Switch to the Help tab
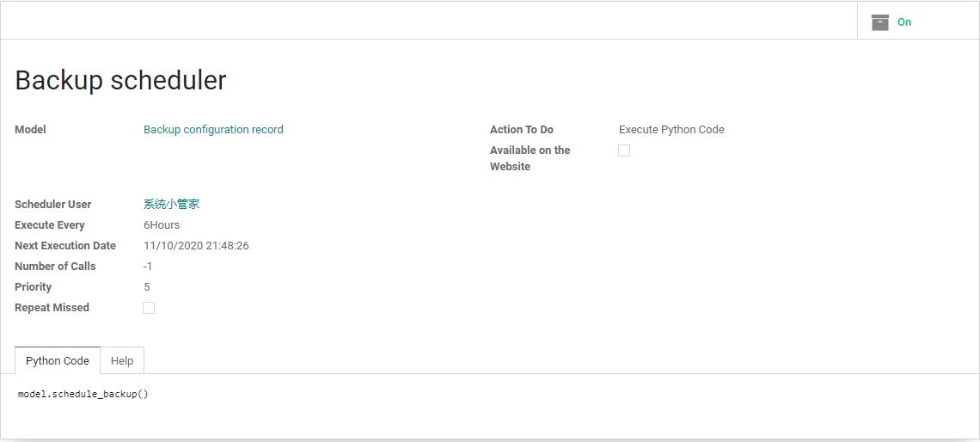 point(122,360)
